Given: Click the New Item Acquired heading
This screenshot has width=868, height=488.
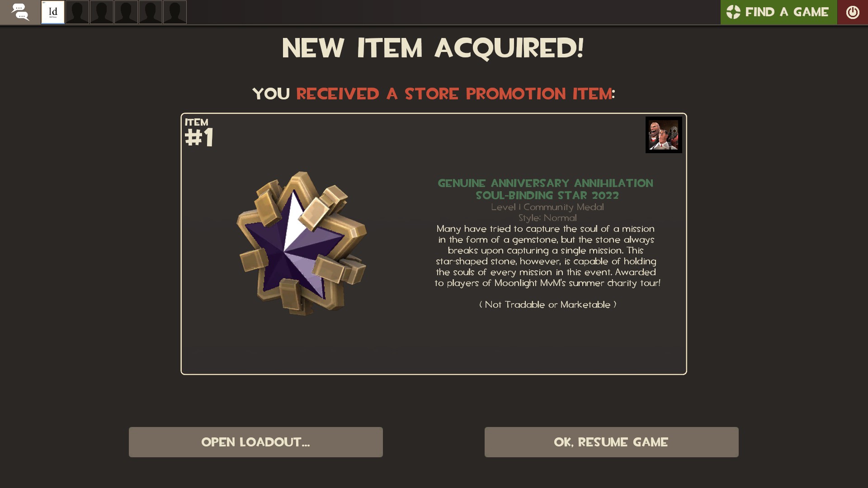Looking at the screenshot, I should tap(433, 48).
